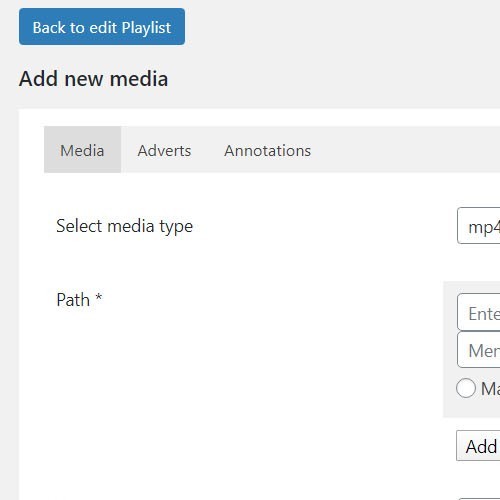
Task: Click the word 'Playlist' in the blue button
Action: 146,28
